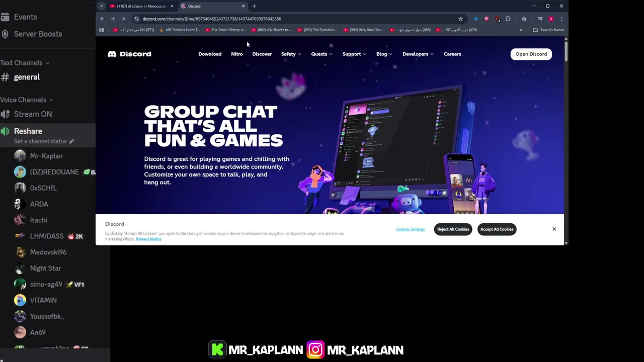Open a new browser tab
644x362 pixels.
[x=254, y=6]
